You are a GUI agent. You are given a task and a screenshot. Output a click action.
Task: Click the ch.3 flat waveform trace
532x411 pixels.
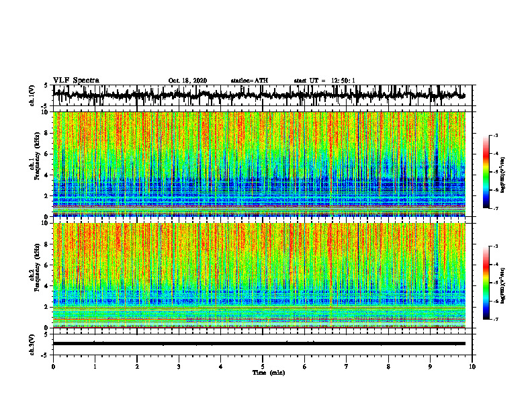click(x=259, y=344)
